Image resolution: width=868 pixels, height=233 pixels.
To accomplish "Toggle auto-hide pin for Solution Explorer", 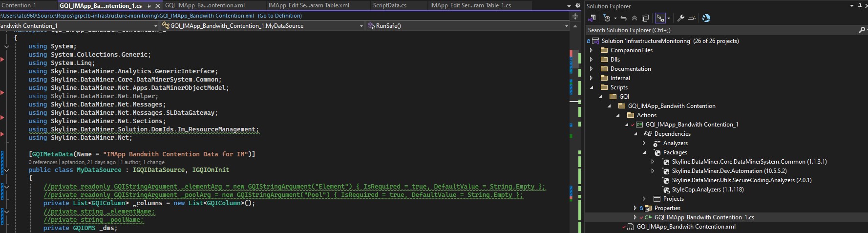I will tap(860, 6).
